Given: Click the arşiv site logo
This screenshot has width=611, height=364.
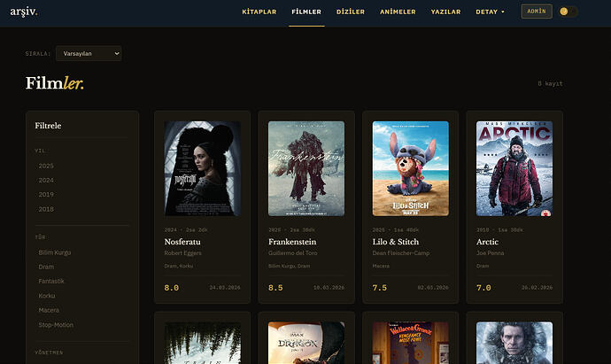Looking at the screenshot, I should 24,12.
